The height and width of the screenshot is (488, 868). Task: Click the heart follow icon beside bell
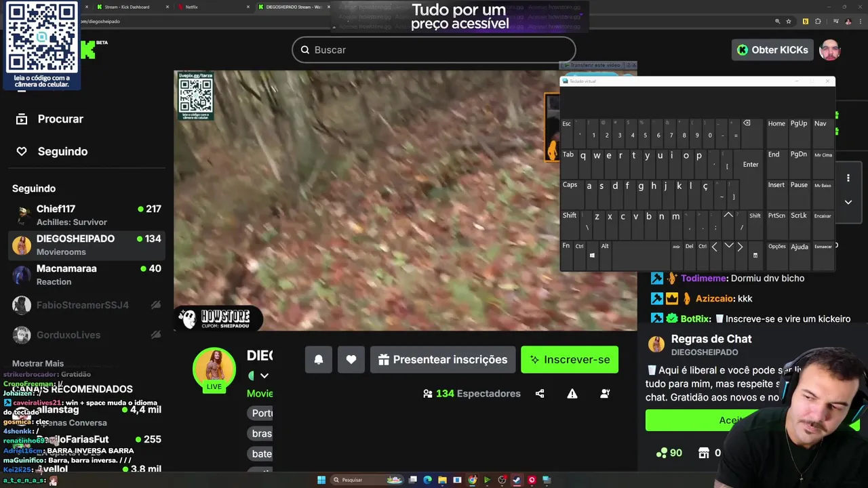click(x=351, y=360)
